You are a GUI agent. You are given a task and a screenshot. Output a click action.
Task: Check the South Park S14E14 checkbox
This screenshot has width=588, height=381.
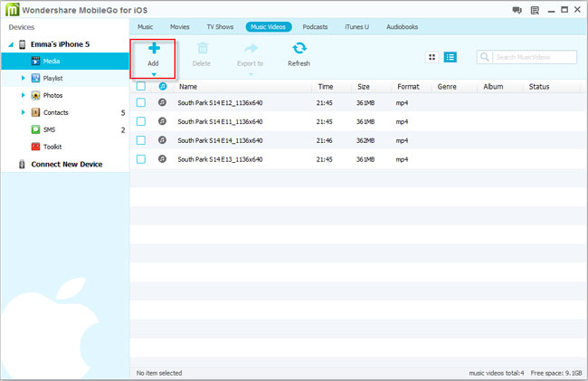coord(141,140)
